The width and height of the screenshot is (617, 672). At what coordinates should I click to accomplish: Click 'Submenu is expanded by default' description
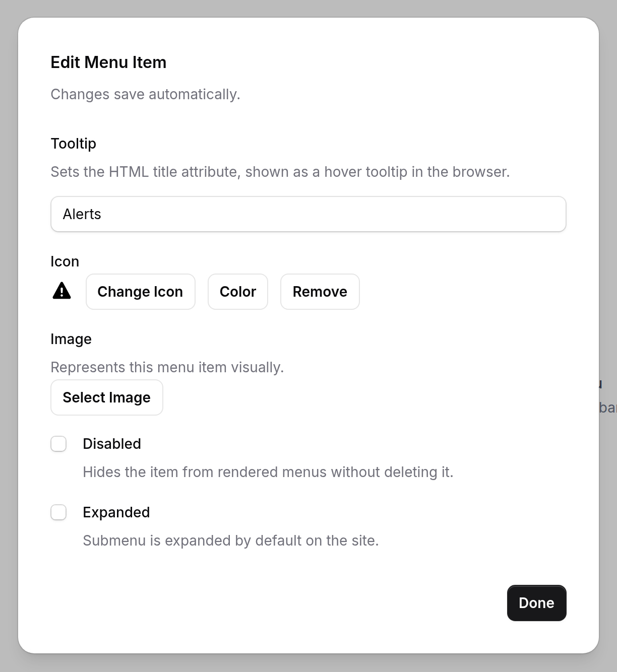pyautogui.click(x=231, y=541)
